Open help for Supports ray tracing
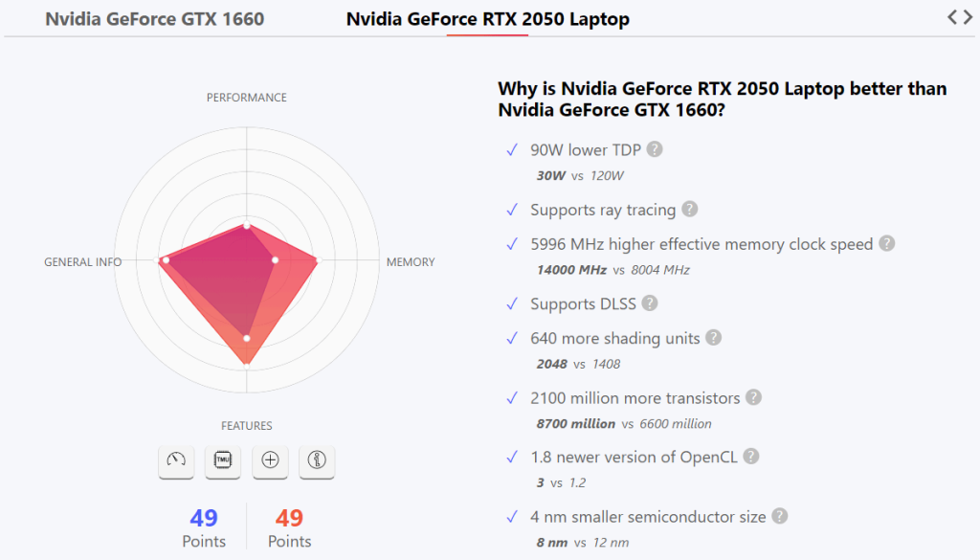The image size is (980, 560). (690, 210)
